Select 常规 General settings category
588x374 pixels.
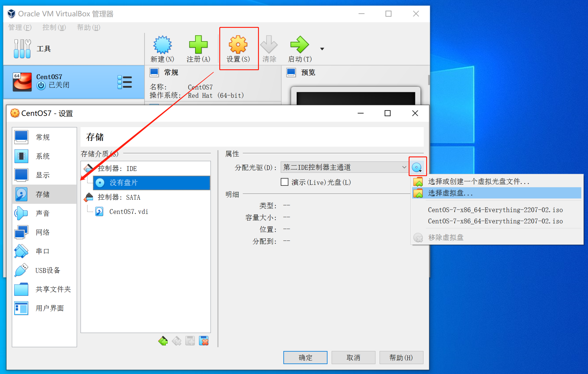click(x=44, y=137)
